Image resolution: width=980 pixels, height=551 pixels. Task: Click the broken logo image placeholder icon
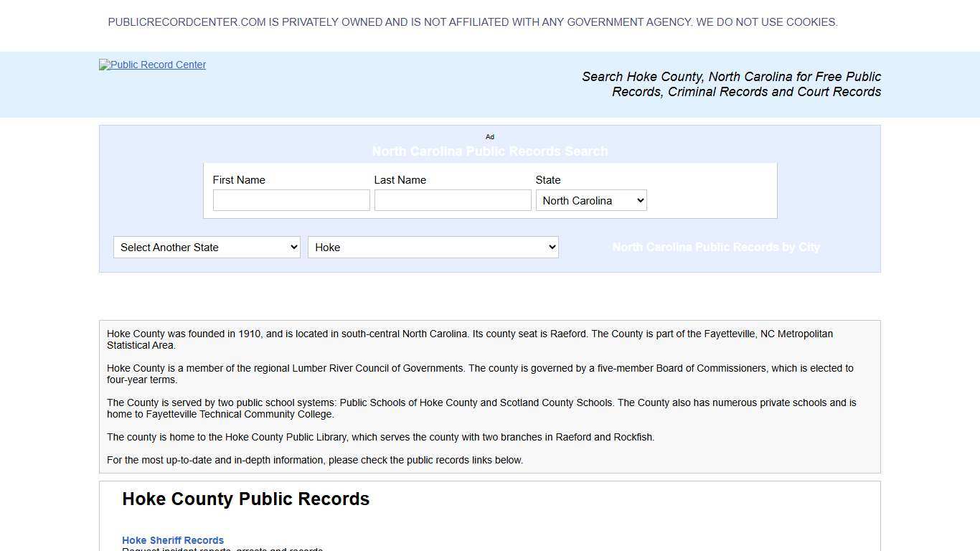tap(104, 65)
